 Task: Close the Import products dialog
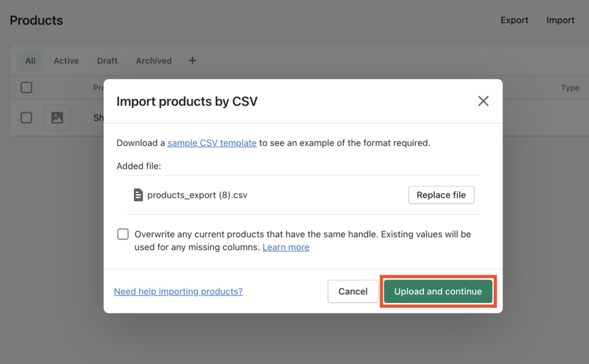click(x=483, y=101)
